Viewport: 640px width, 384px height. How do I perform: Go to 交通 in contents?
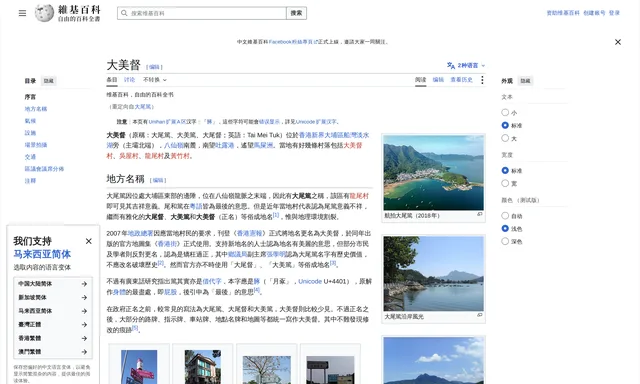30,157
